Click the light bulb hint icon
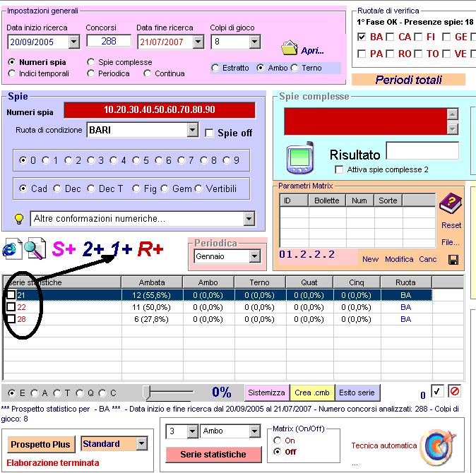 click(x=19, y=218)
